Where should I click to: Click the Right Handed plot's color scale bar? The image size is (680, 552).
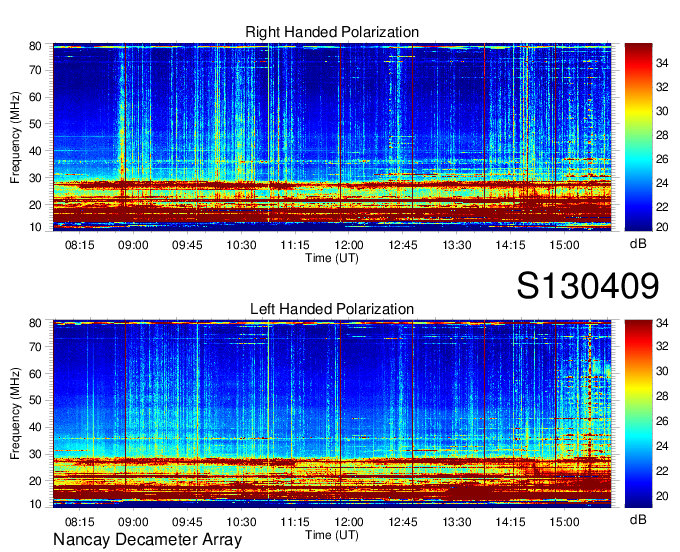coord(638,137)
